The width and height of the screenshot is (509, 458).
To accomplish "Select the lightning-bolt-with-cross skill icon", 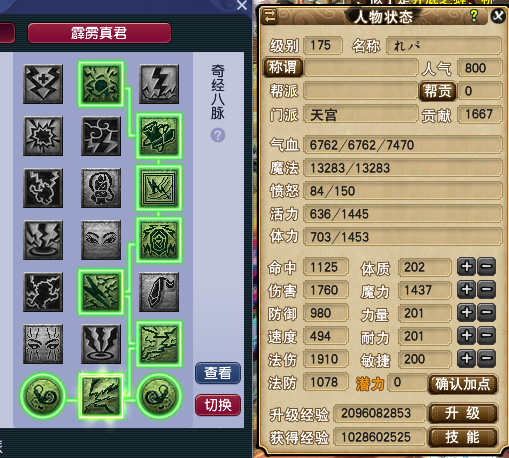I will pos(43,84).
